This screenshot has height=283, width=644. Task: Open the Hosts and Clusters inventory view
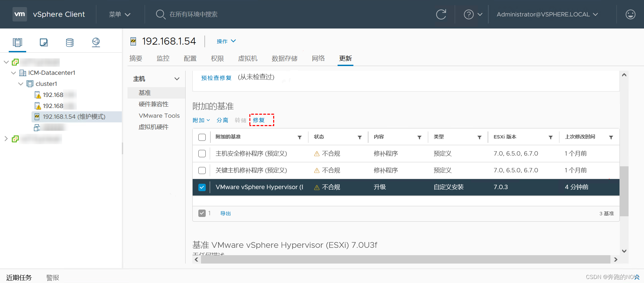(17, 42)
